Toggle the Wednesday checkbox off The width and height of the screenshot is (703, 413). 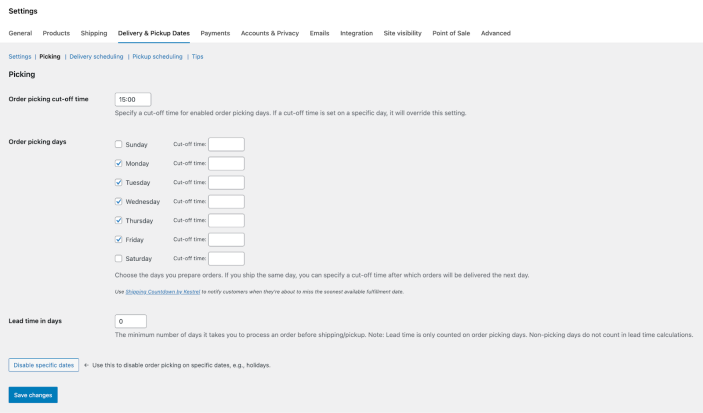coord(119,201)
